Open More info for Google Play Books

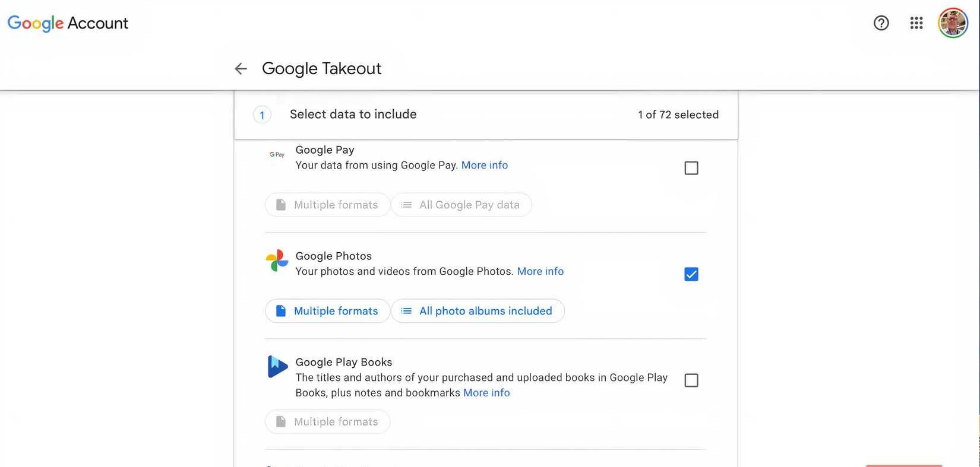tap(486, 392)
